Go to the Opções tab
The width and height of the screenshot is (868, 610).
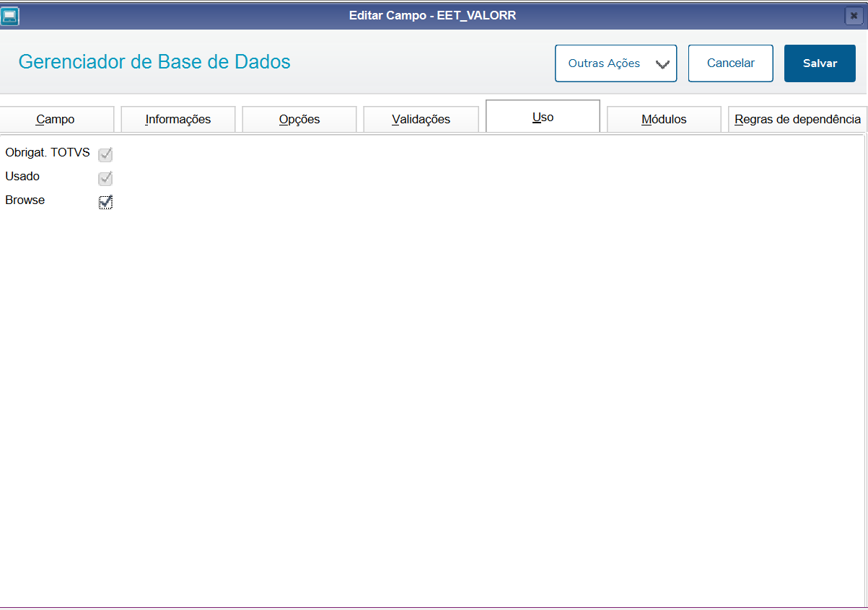pos(299,119)
